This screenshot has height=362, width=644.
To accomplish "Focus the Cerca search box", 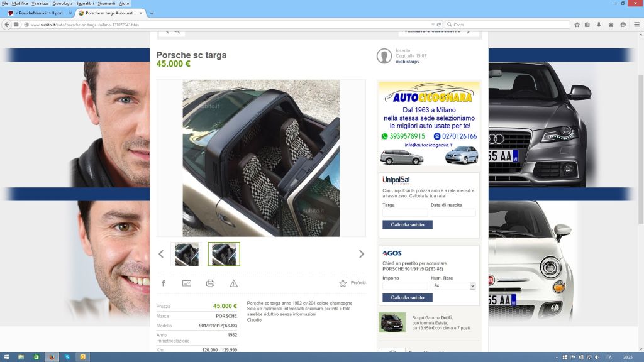I will click(x=508, y=25).
